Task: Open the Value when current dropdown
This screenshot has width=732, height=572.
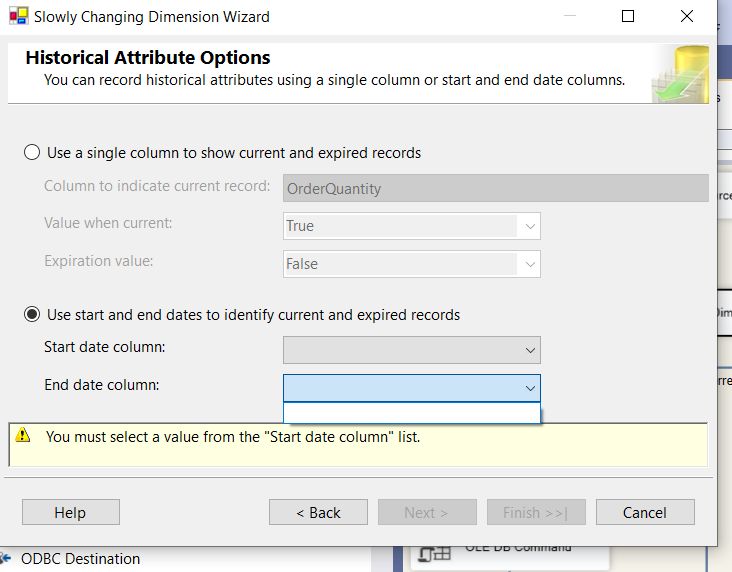Action: (x=530, y=226)
